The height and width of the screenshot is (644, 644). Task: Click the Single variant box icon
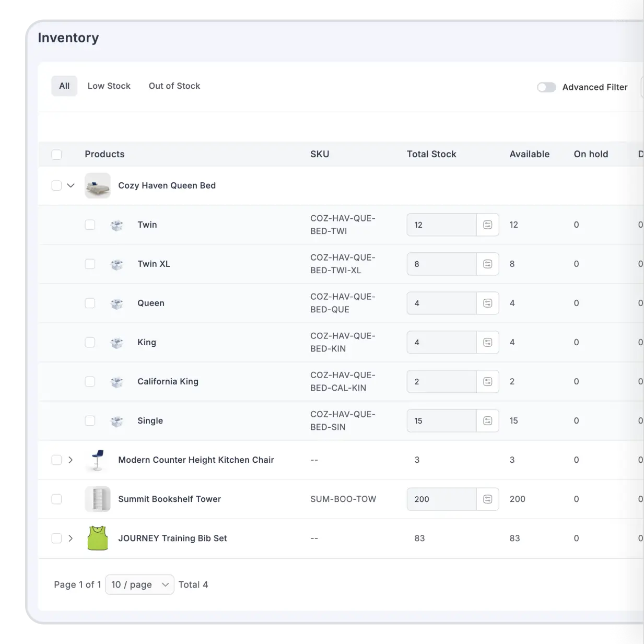click(117, 421)
